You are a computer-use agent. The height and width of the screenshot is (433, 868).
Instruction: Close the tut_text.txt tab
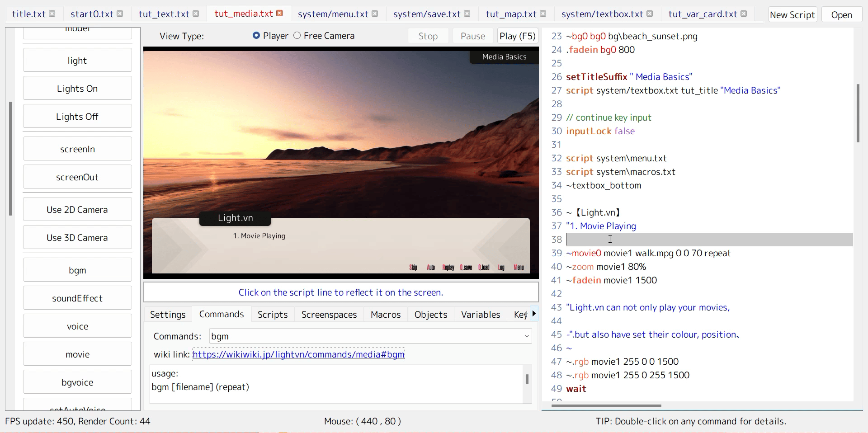click(x=196, y=14)
